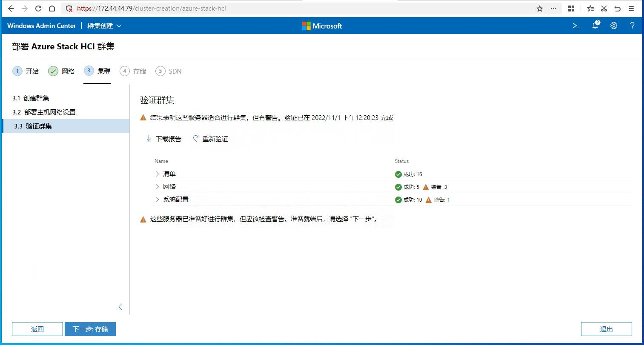Expand the 清单 results row
644x345 pixels.
pyautogui.click(x=157, y=174)
